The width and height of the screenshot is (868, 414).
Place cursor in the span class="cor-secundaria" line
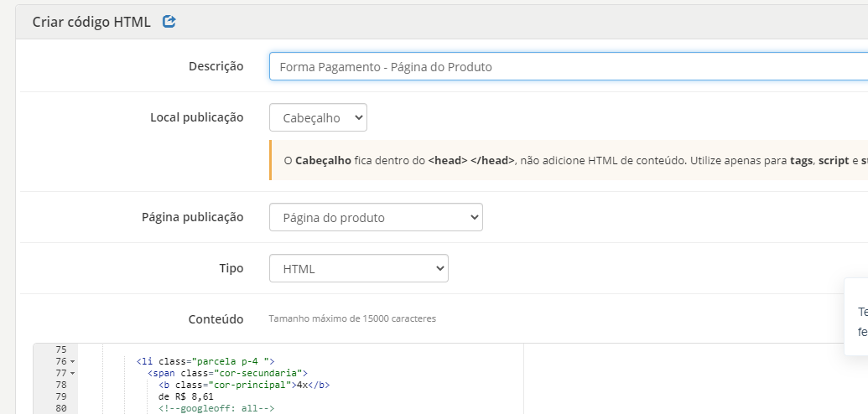tap(227, 373)
